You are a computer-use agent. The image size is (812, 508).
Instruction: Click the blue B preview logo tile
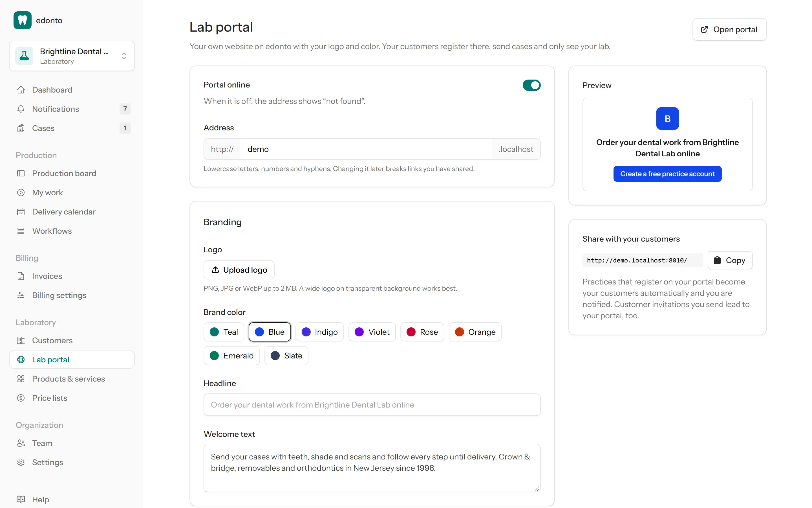[667, 119]
